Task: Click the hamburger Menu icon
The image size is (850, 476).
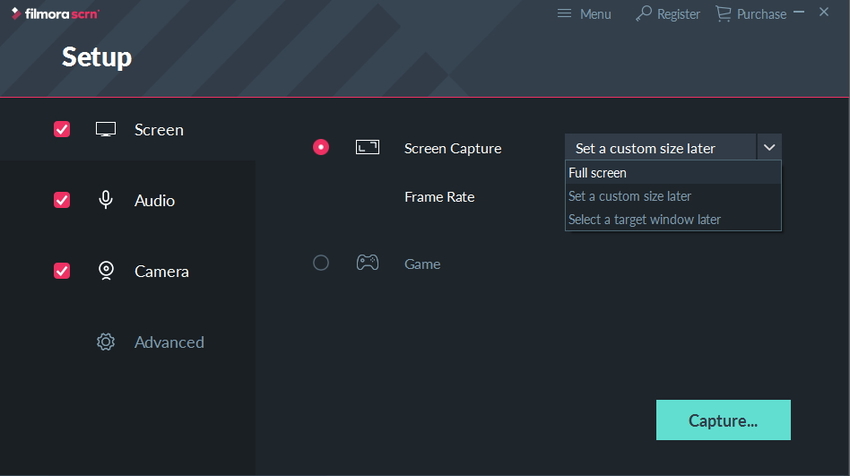Action: [x=564, y=13]
